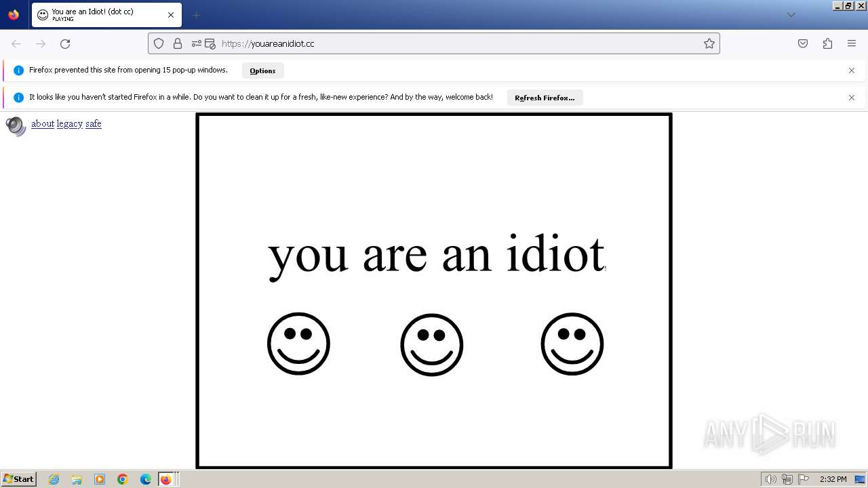The image size is (868, 488).
Task: Click the right smiley face
Action: tap(572, 344)
